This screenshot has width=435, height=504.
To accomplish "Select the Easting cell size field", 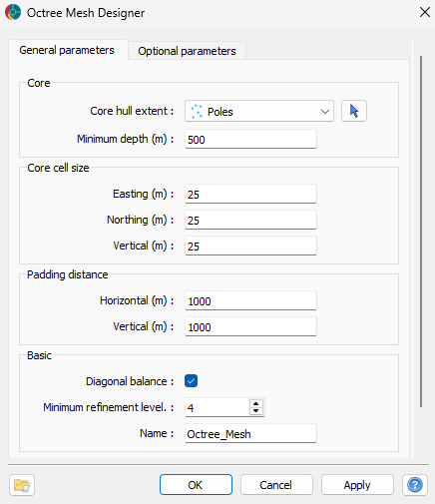I will click(250, 194).
